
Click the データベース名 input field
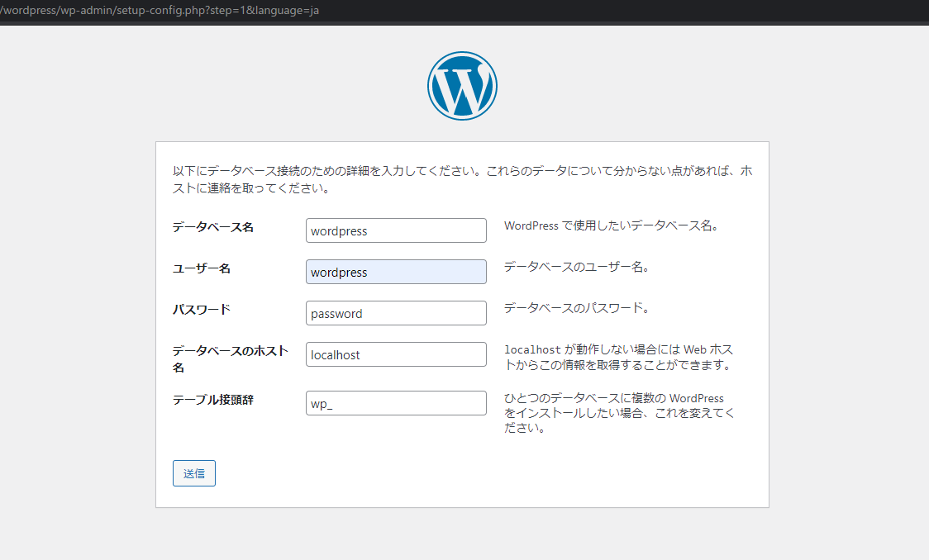pos(396,230)
